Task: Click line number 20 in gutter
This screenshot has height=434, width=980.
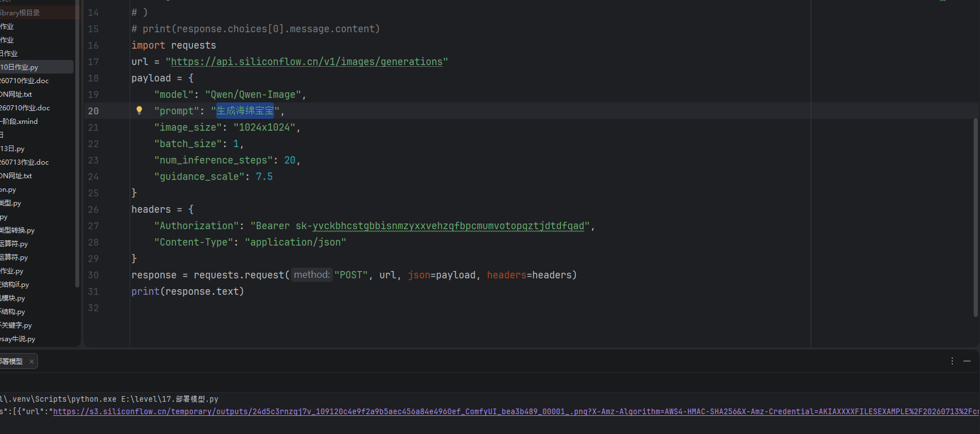Action: click(x=93, y=111)
